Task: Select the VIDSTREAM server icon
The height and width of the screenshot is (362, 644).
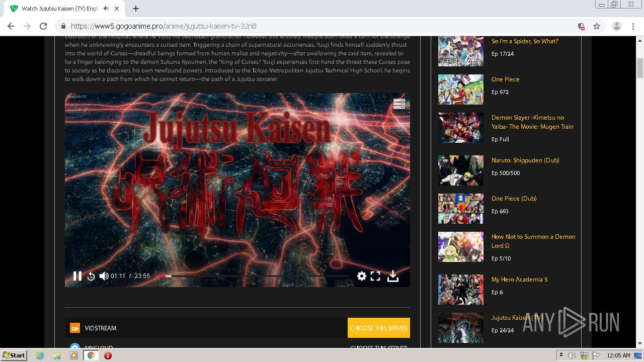Action: tap(75, 328)
